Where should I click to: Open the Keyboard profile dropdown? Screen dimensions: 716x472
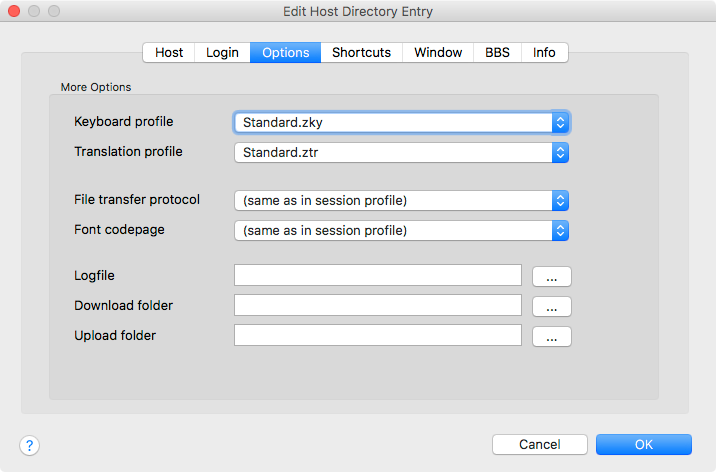401,123
